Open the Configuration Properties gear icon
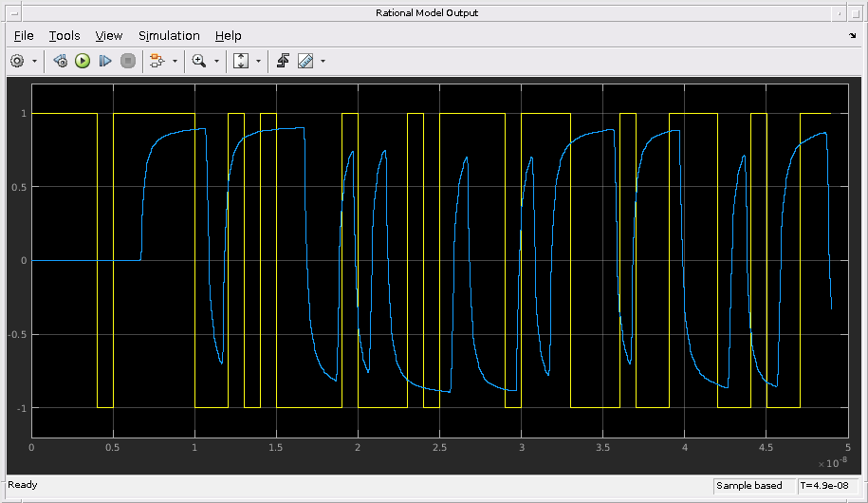This screenshot has width=868, height=503. tap(17, 61)
